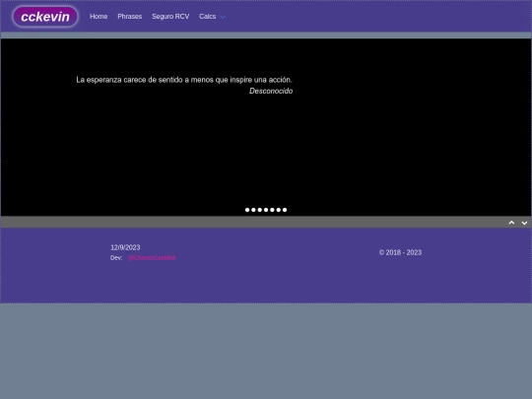This screenshot has width=532, height=399.
Task: Click the © 2018 - 2023 copyright text
Action: (400, 252)
